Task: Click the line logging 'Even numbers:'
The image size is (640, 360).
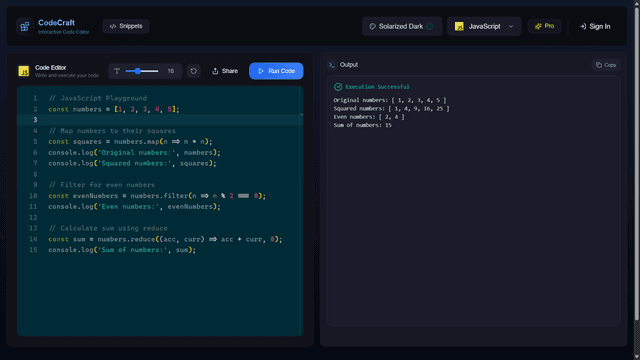Action: pos(134,207)
